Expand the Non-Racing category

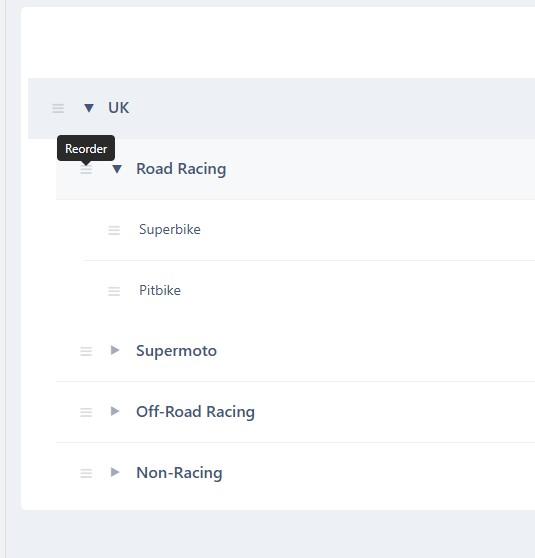pyautogui.click(x=115, y=472)
